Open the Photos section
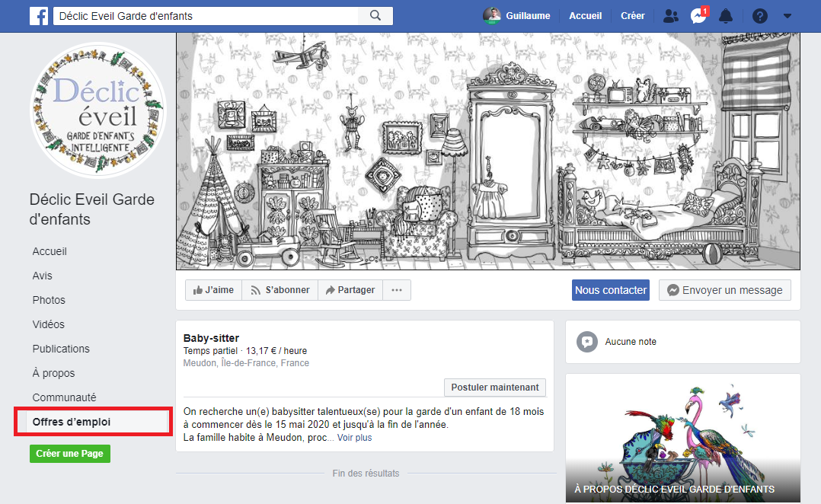 coord(49,300)
